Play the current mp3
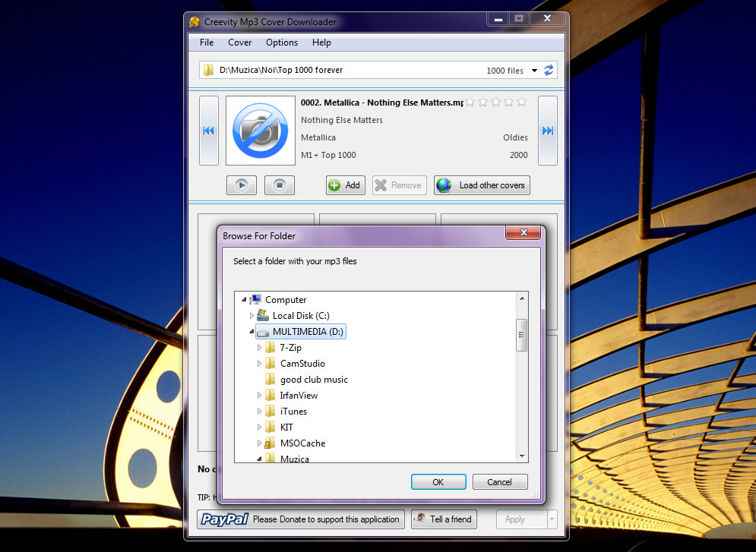This screenshot has height=552, width=756. pos(242,185)
